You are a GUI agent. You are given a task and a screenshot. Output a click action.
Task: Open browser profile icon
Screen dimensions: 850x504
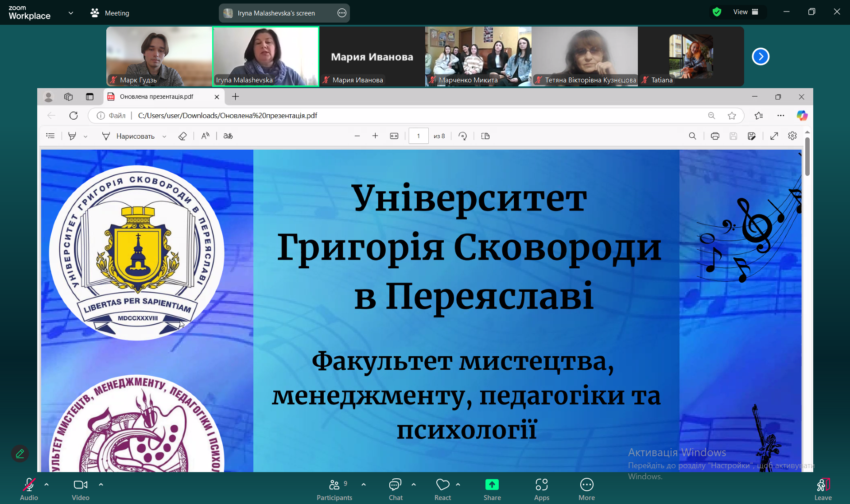[x=49, y=97]
